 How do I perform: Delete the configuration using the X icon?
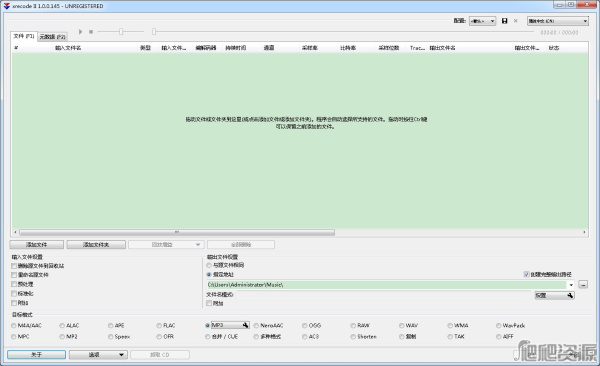click(515, 21)
